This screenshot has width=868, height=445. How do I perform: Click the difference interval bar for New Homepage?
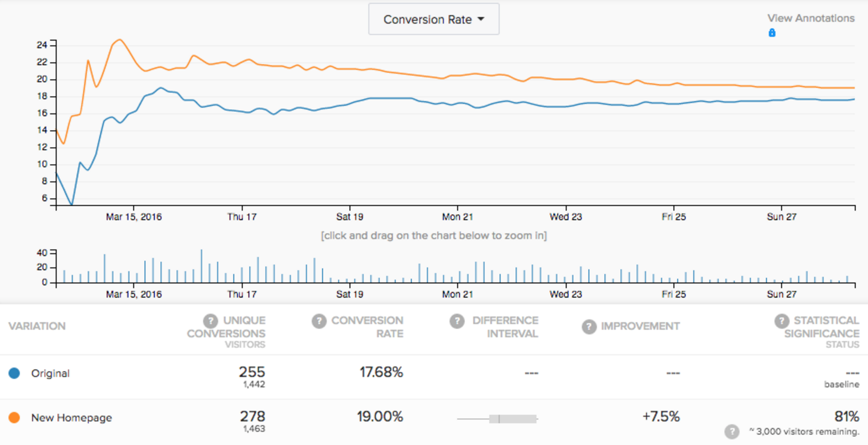pyautogui.click(x=512, y=419)
